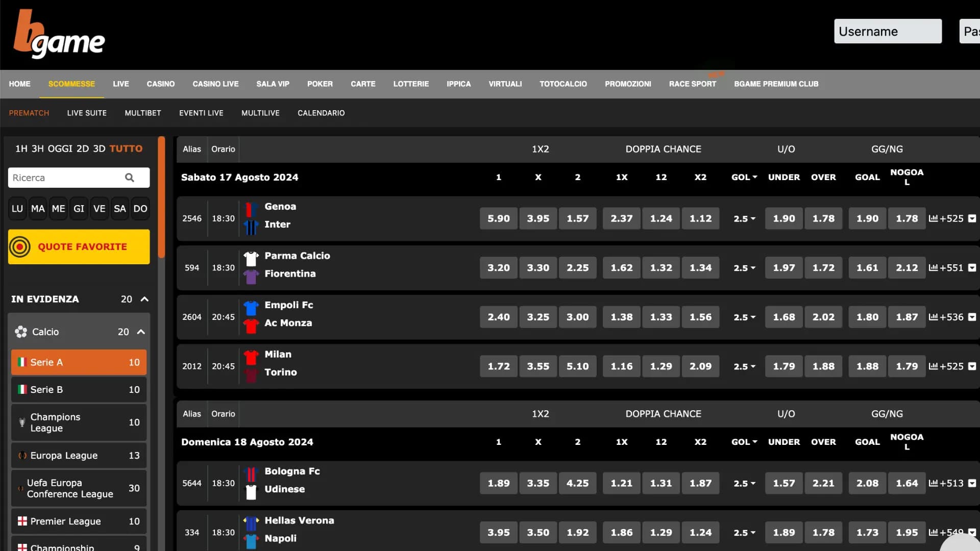Screen dimensions: 980x551
Task: Click the Premier League flag icon
Action: pos(22,521)
